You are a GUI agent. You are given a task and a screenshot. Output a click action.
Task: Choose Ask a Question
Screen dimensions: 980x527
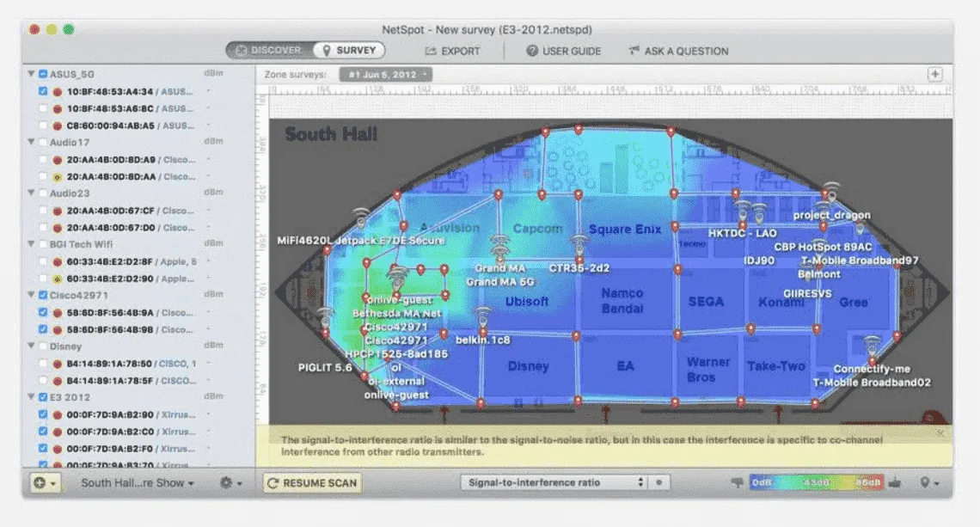[678, 51]
